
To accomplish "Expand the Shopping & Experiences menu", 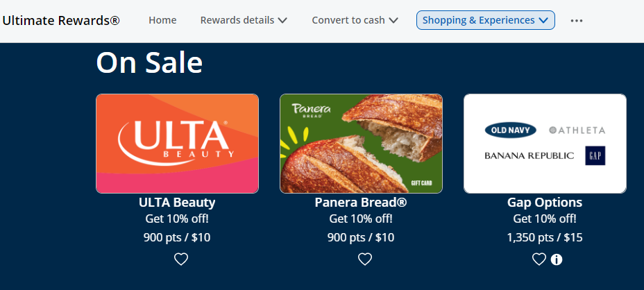I will click(x=485, y=20).
